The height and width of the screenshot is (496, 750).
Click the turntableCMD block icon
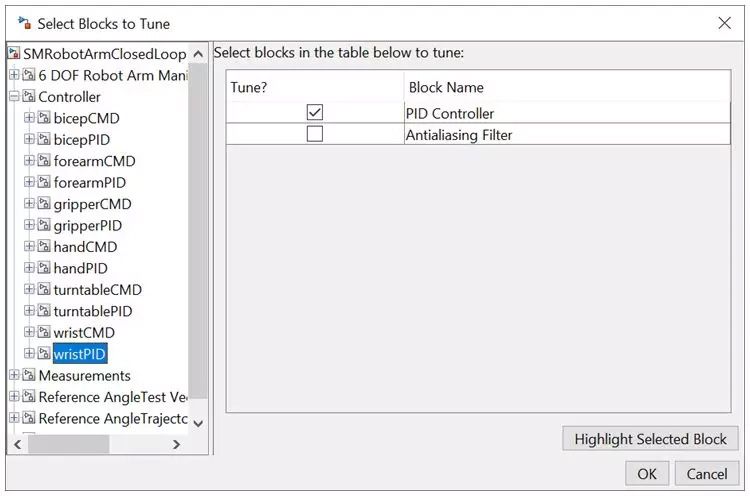(44, 290)
